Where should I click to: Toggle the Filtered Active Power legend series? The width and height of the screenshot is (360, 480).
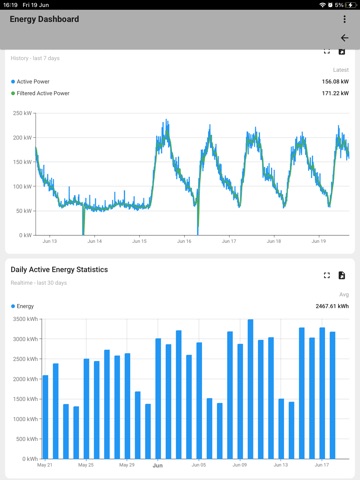(x=40, y=93)
